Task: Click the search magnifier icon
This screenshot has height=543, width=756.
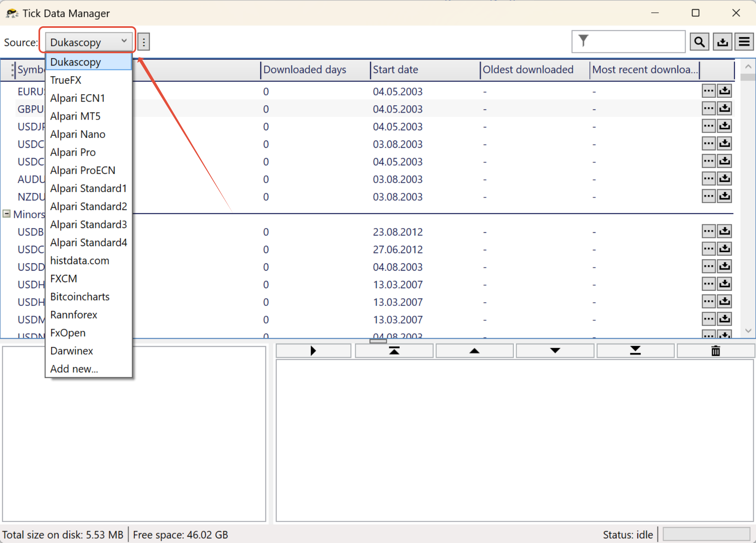Action: click(700, 42)
